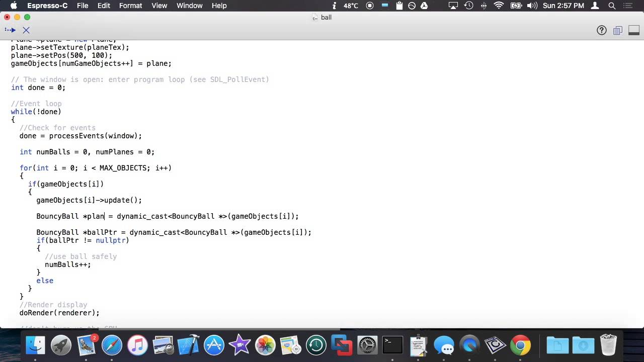Open the Notification Center icon
The height and width of the screenshot is (362, 644).
629,6
